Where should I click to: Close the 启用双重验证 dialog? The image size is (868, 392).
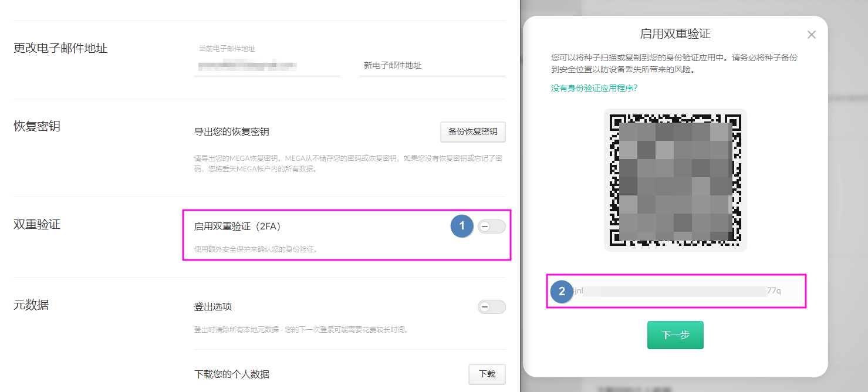[811, 35]
